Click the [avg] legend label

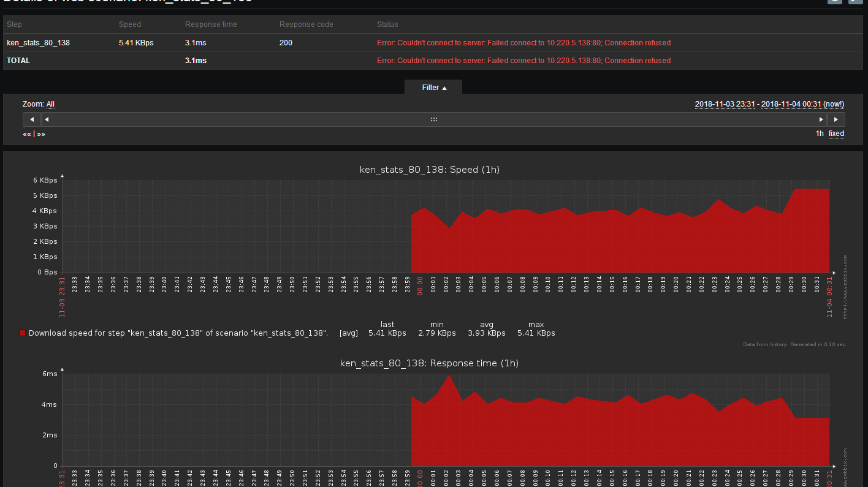(349, 333)
